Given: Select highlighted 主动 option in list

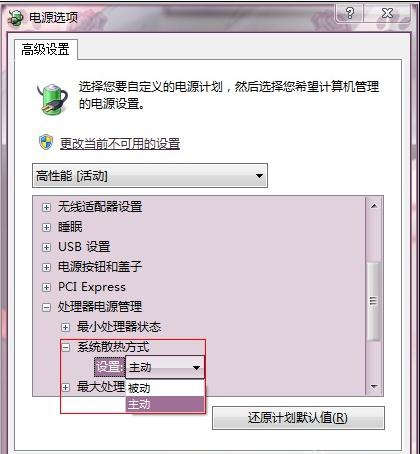Looking at the screenshot, I should 165,404.
